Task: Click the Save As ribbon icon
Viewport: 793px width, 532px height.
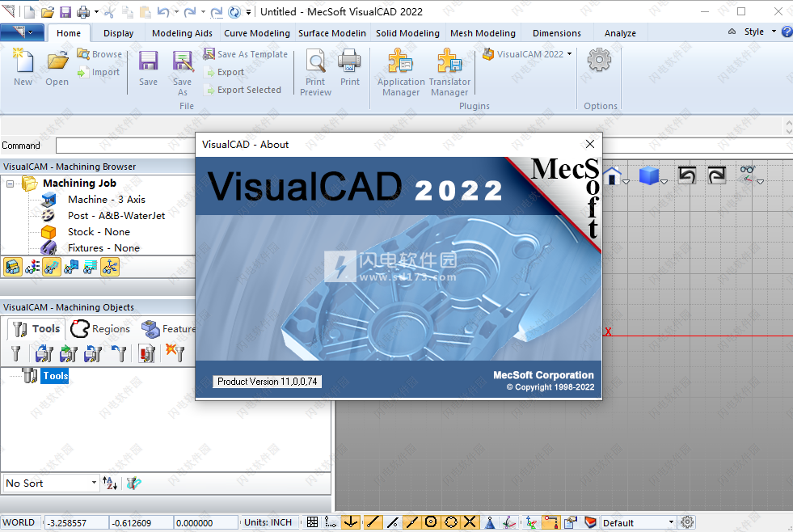Action: 183,61
